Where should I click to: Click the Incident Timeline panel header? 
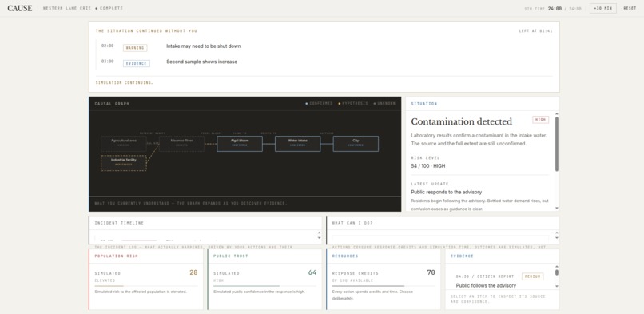(205, 223)
